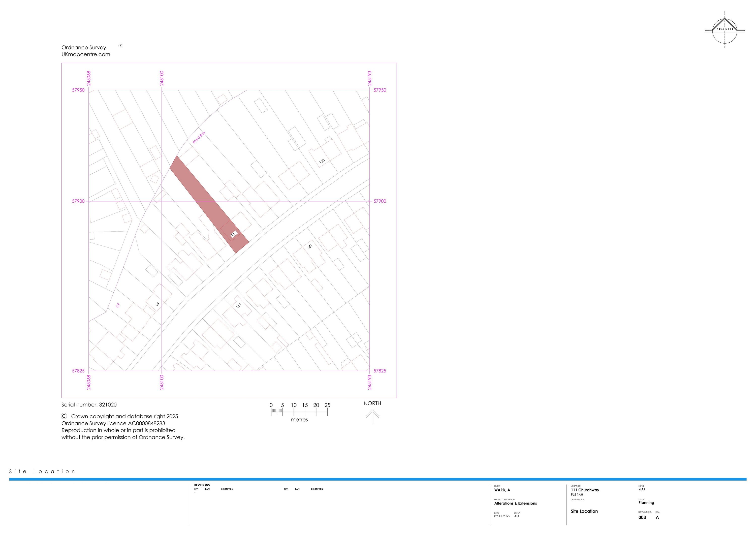
Task: Click the REVISIONS heading in title block
Action: (x=202, y=485)
